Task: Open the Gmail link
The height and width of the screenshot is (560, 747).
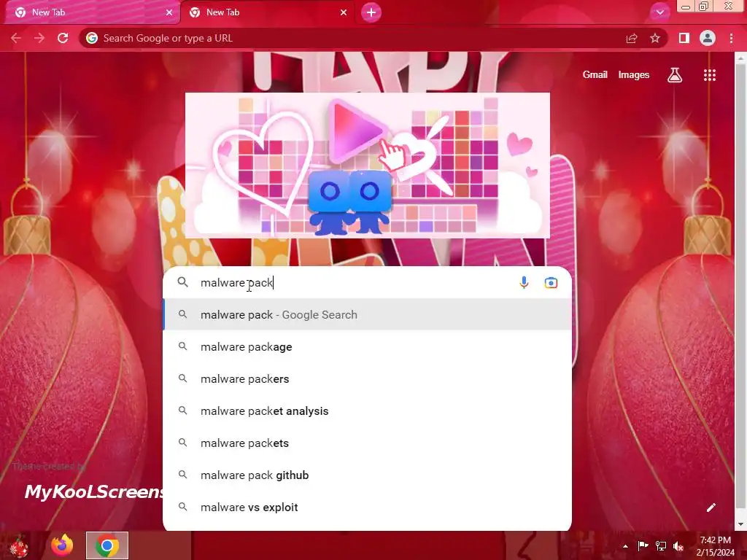Action: pyautogui.click(x=595, y=75)
